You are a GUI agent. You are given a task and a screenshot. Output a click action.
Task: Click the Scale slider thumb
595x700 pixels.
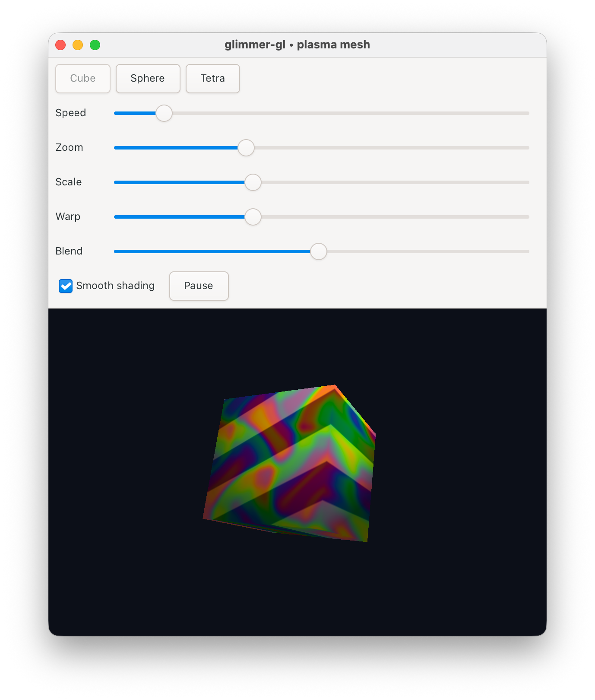(253, 182)
